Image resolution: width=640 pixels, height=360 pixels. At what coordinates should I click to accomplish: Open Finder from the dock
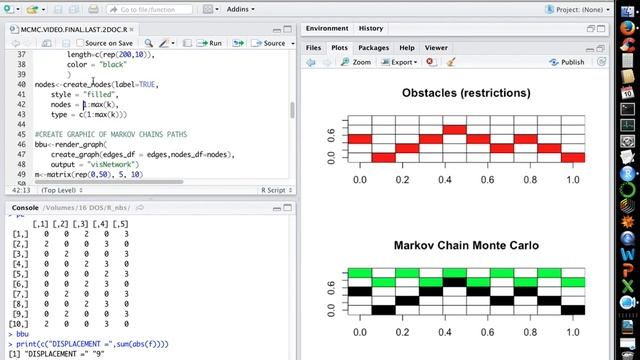(x=627, y=10)
